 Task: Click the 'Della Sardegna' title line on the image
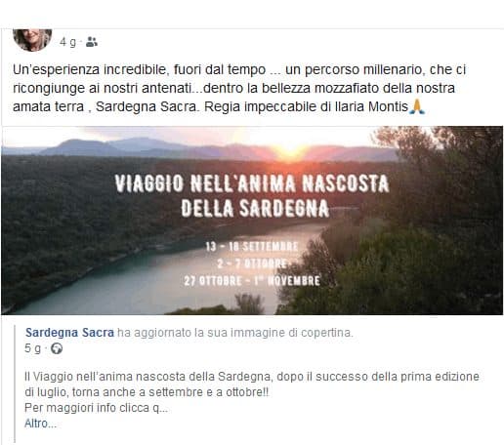pyautogui.click(x=255, y=208)
